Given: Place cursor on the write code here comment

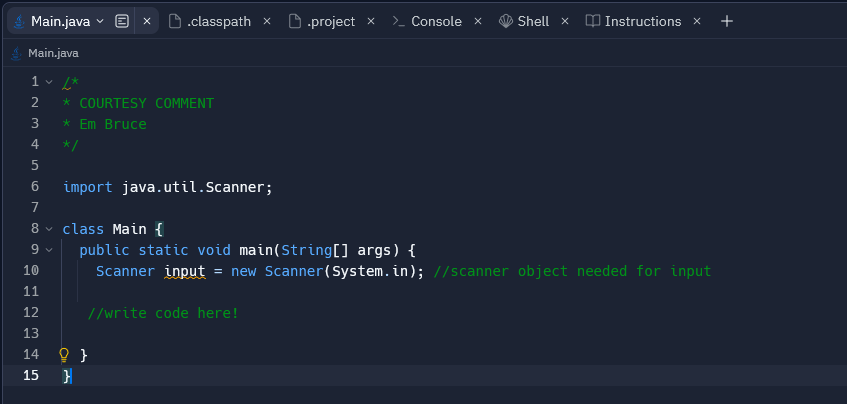Looking at the screenshot, I should [163, 313].
